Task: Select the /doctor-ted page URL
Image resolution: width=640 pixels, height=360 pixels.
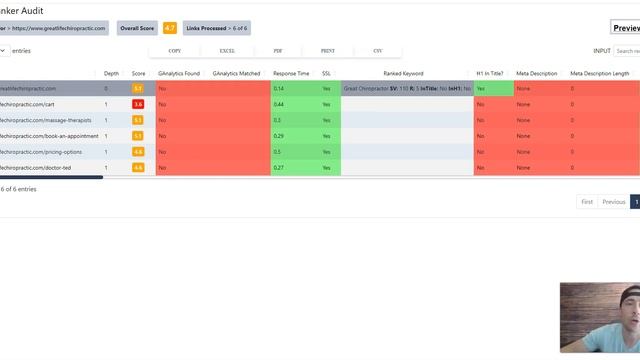Action: 36,168
